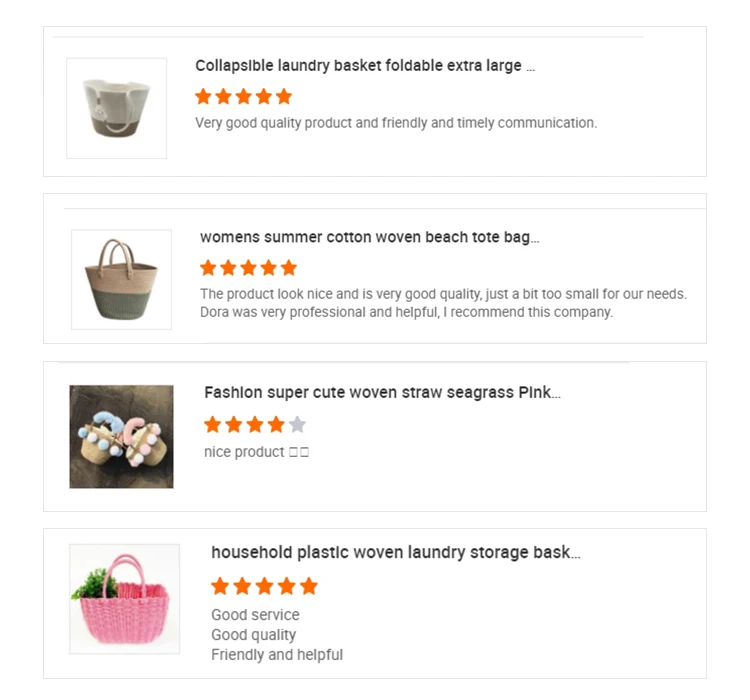Click the beach tote bag product image
The width and height of the screenshot is (750, 700).
click(x=121, y=279)
